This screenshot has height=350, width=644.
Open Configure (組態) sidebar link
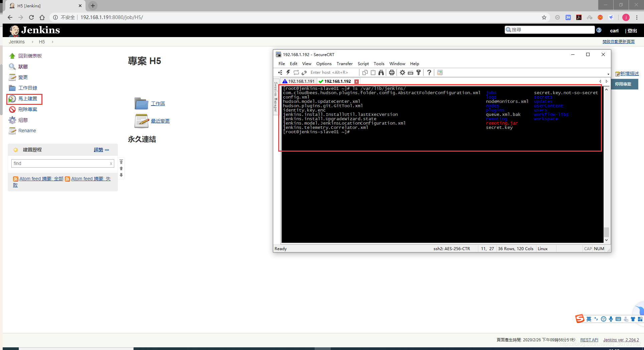[x=23, y=120]
